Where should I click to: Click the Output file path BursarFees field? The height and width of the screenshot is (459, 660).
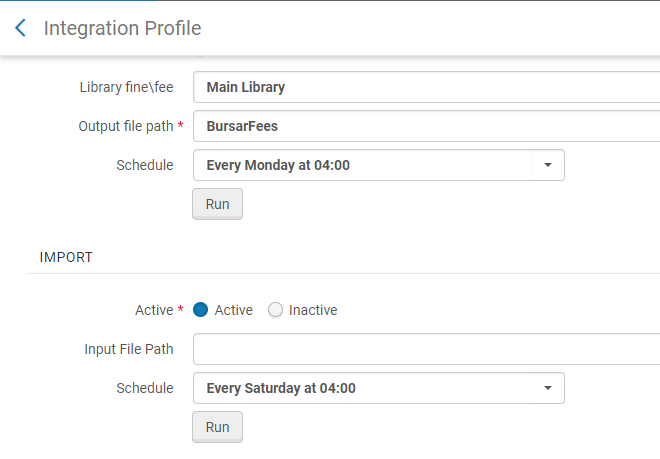pyautogui.click(x=426, y=126)
